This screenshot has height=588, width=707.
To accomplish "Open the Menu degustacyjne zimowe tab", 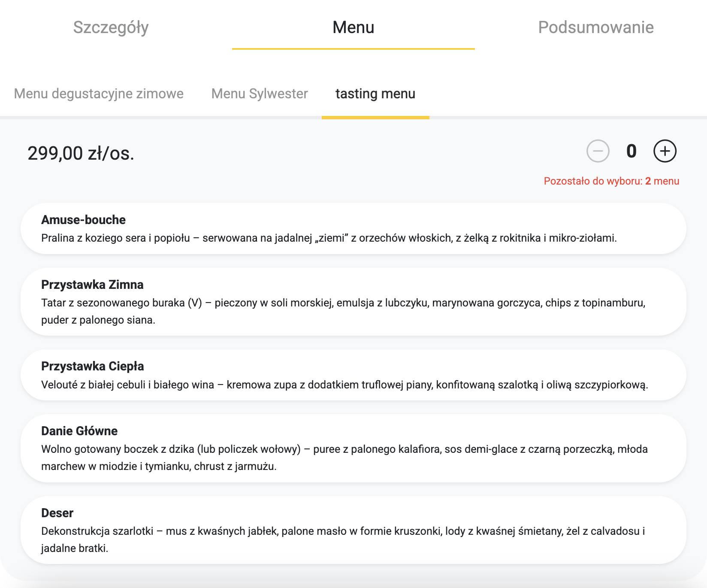I will 99,94.
